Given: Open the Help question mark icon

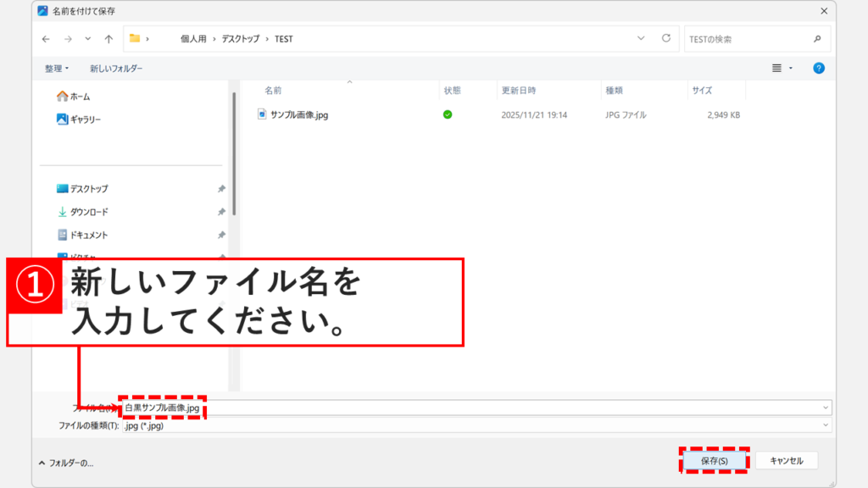Looking at the screenshot, I should [x=818, y=68].
